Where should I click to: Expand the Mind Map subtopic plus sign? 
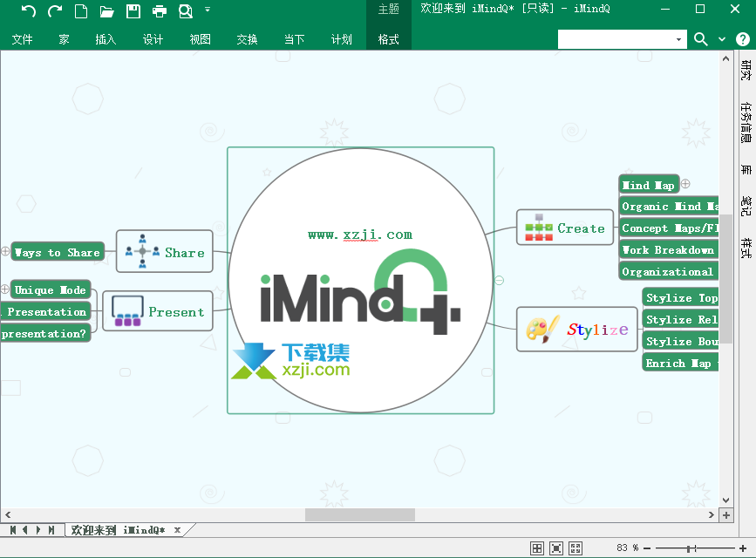pyautogui.click(x=685, y=184)
